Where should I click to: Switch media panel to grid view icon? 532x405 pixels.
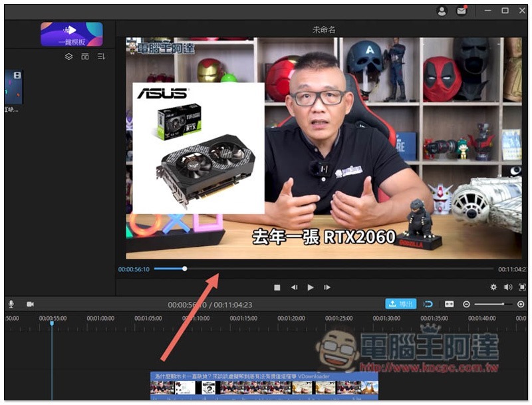click(85, 57)
